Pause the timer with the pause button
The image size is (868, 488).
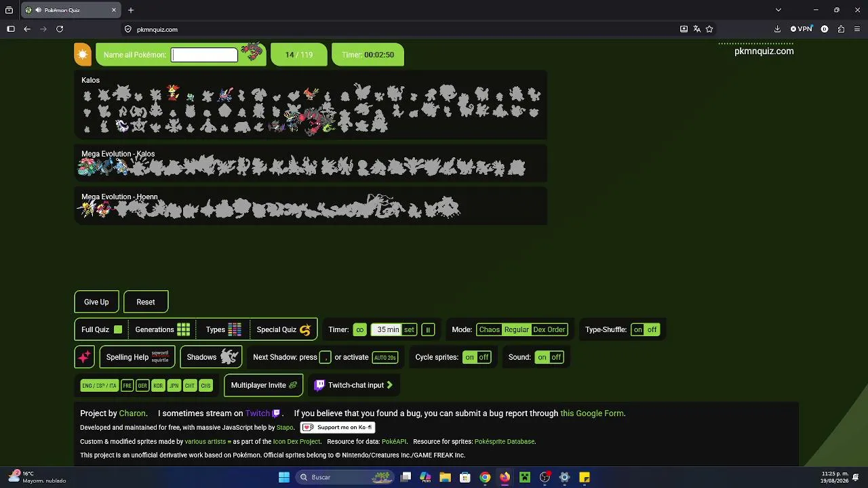[x=428, y=330]
